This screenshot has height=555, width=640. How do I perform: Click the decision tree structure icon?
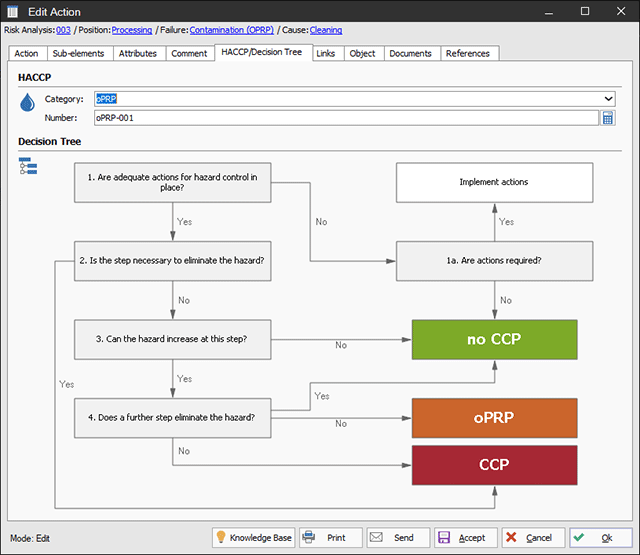[x=27, y=166]
